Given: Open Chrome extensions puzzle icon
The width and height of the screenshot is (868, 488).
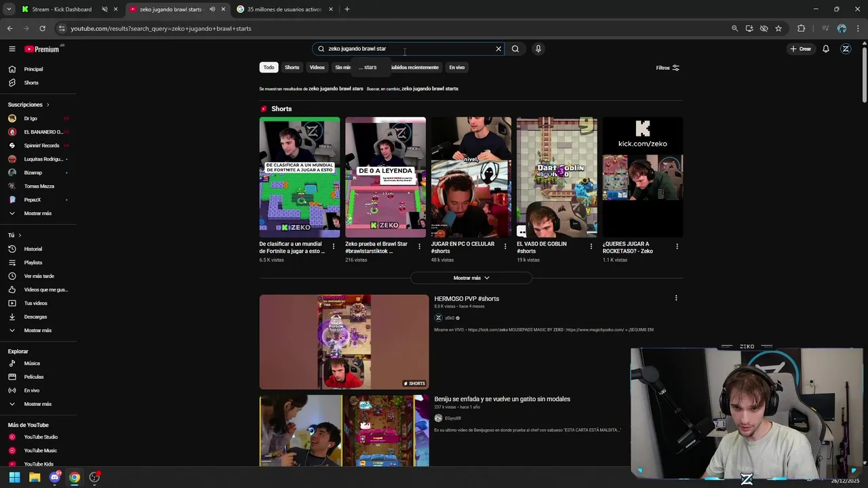Looking at the screenshot, I should (x=802, y=28).
